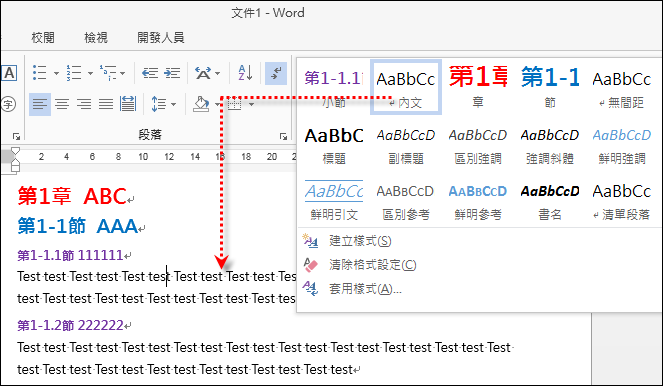663x386 pixels.
Task: Toggle align right button
Action: pyautogui.click(x=84, y=104)
